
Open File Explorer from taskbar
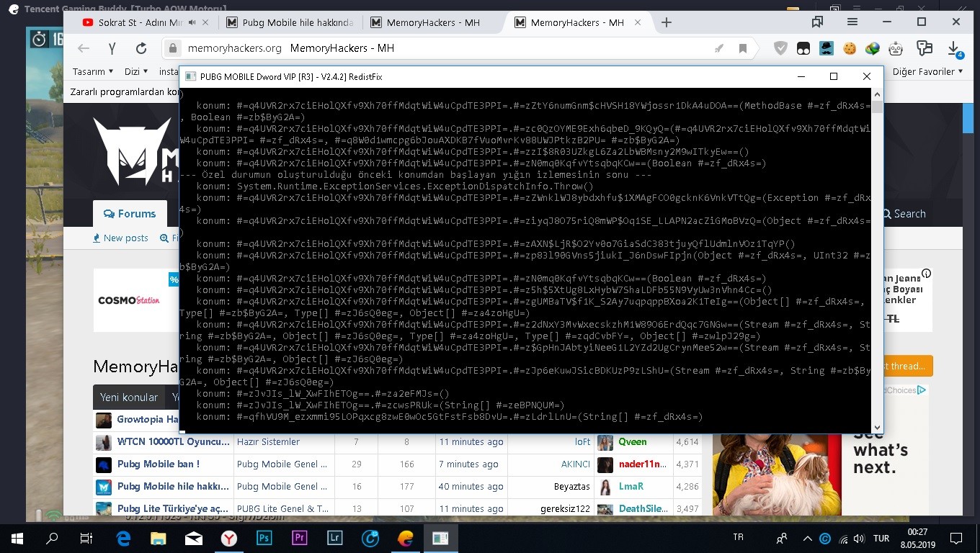pyautogui.click(x=158, y=538)
